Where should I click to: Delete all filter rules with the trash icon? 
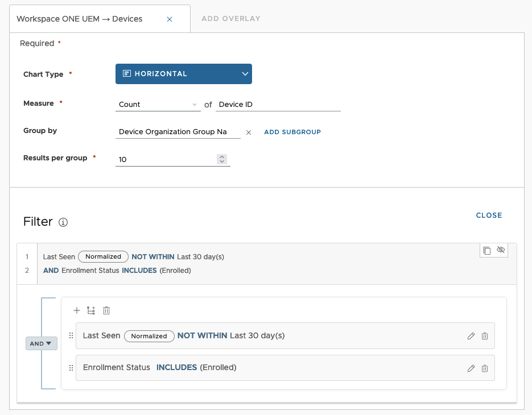click(x=106, y=310)
